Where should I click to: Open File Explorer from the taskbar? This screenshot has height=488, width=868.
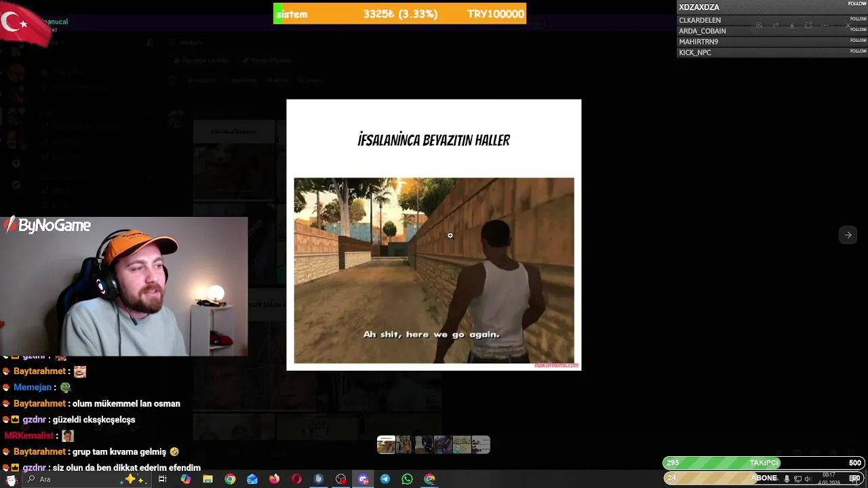click(208, 479)
